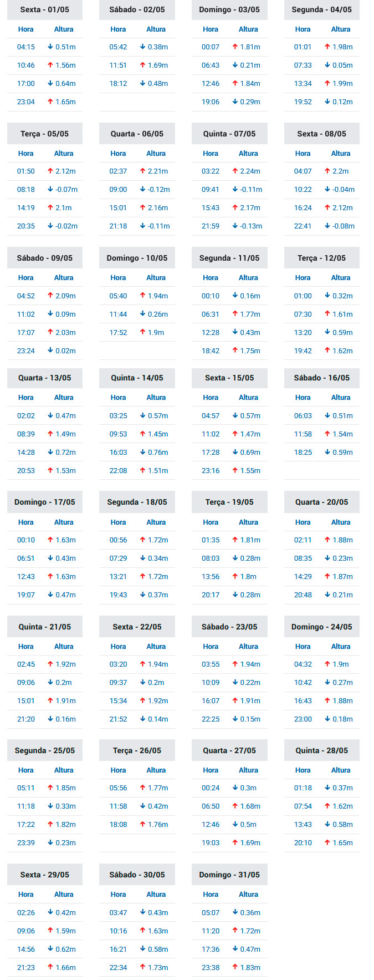Click time 04:15 on Sexta 01/05

point(25,47)
